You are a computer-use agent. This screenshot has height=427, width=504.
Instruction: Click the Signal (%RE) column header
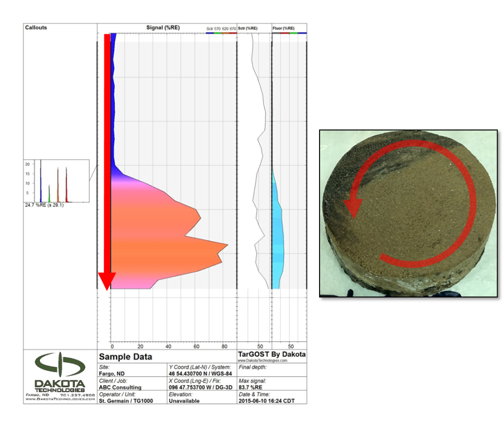[x=163, y=27]
